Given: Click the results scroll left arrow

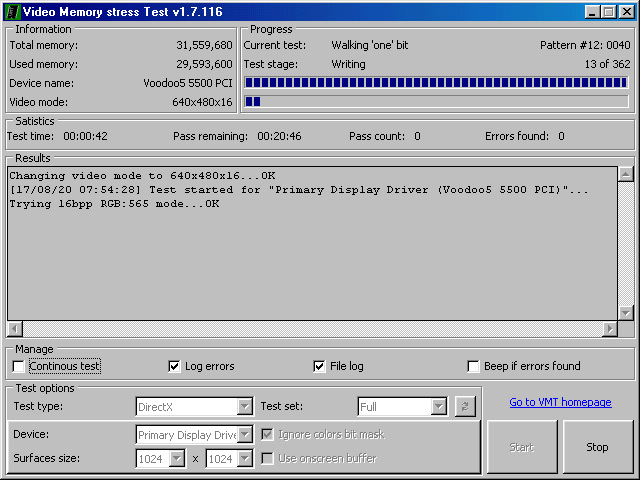Looking at the screenshot, I should (x=15, y=329).
